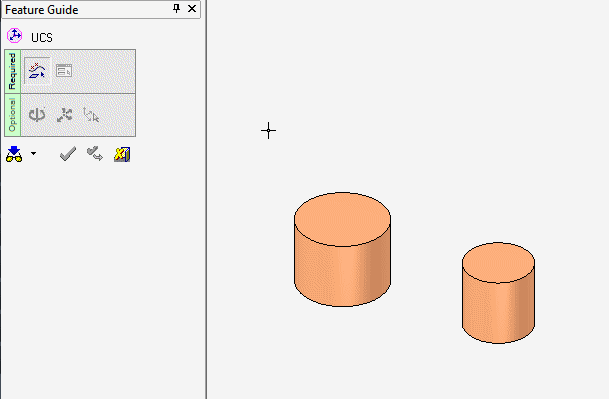Viewport: 609px width, 399px height.
Task: Click the UCS axes icon
Action: 15,36
